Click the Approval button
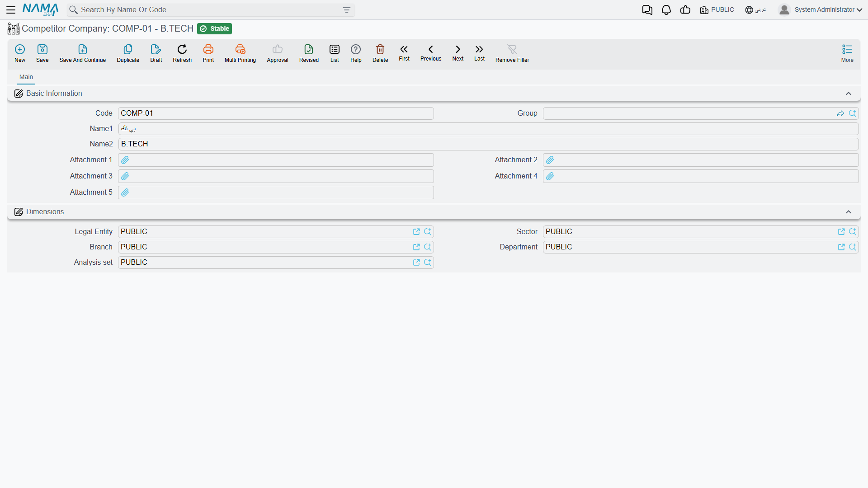 [x=278, y=53]
